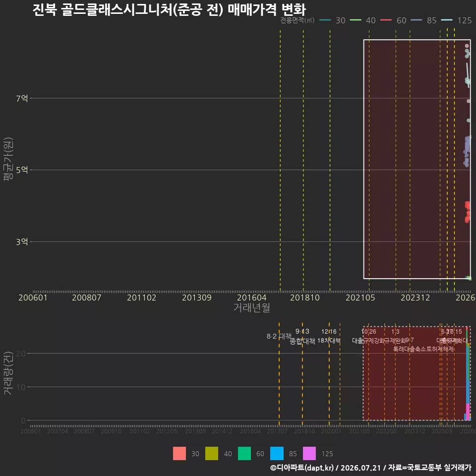The width and height of the screenshot is (476, 476).
Task: Click 201412 on the volume chart x-axis
Action: tap(222, 431)
